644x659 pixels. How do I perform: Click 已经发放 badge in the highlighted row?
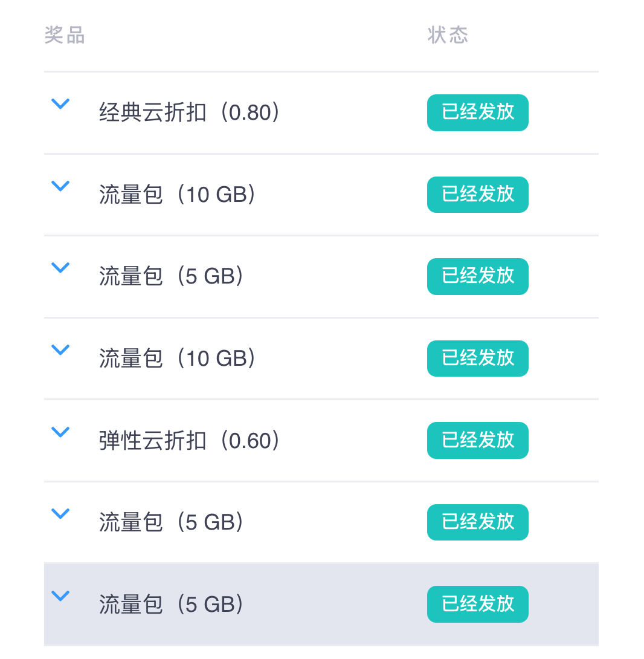[x=477, y=604]
